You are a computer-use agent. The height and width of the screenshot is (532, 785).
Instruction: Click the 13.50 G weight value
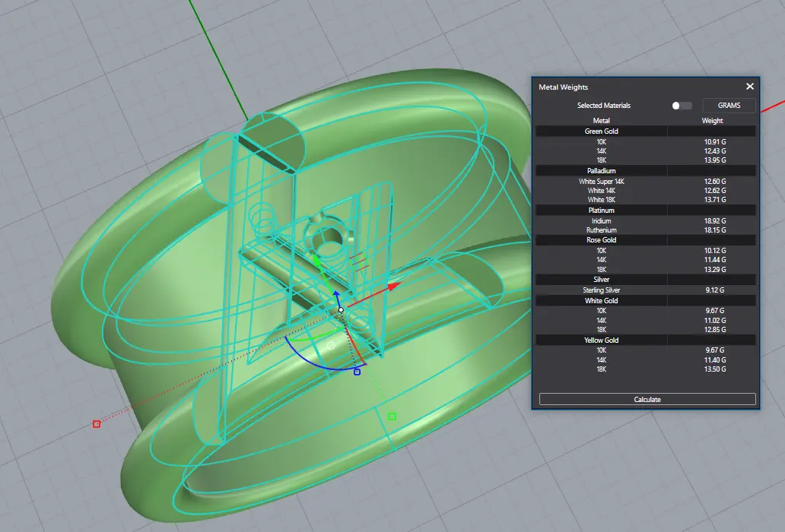click(715, 369)
